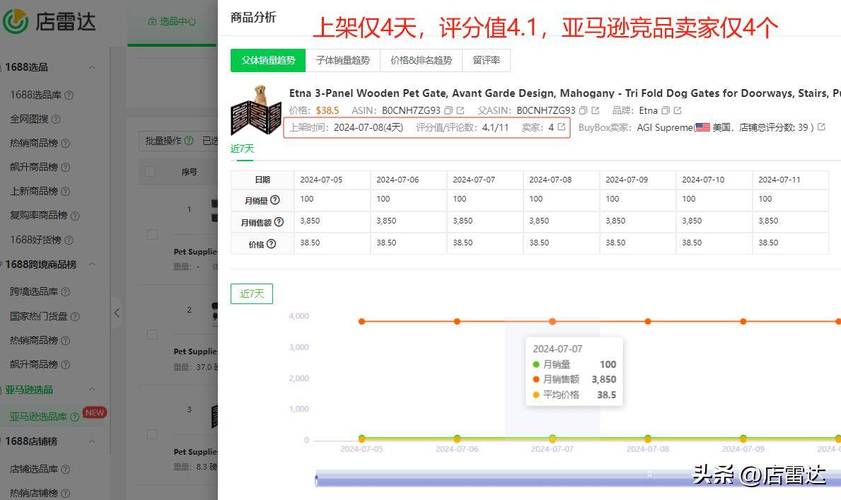Open the 父ASIN external link icon
The width and height of the screenshot is (841, 500).
click(x=595, y=111)
